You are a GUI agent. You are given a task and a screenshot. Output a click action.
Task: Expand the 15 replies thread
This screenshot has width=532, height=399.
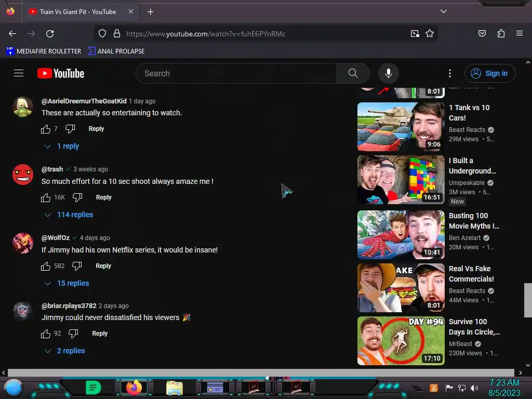67,283
